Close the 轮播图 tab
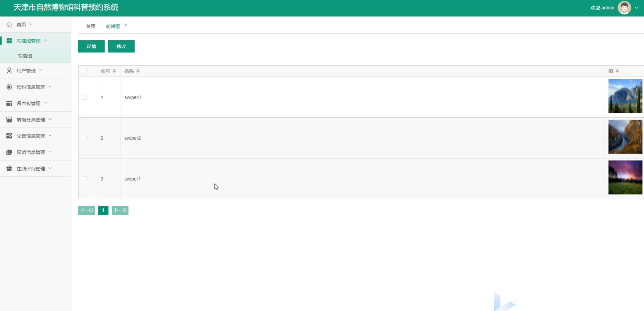Screen dimensions: 644x311 [x=126, y=25]
